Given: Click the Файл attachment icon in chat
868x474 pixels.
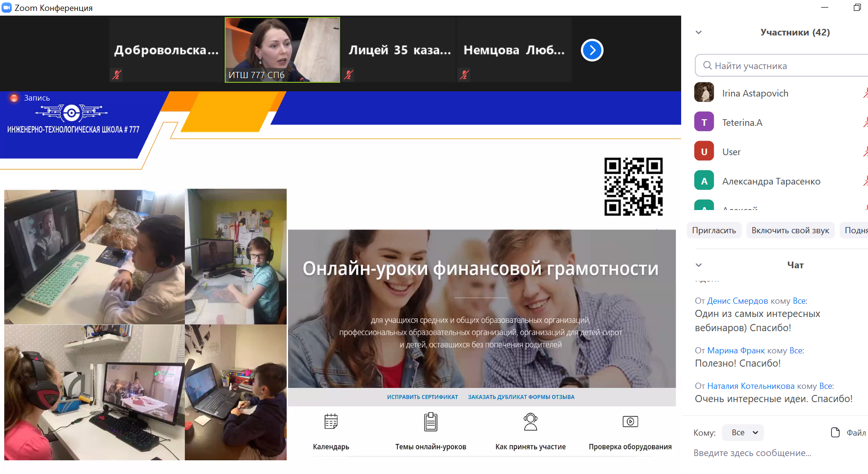Looking at the screenshot, I should (x=835, y=432).
